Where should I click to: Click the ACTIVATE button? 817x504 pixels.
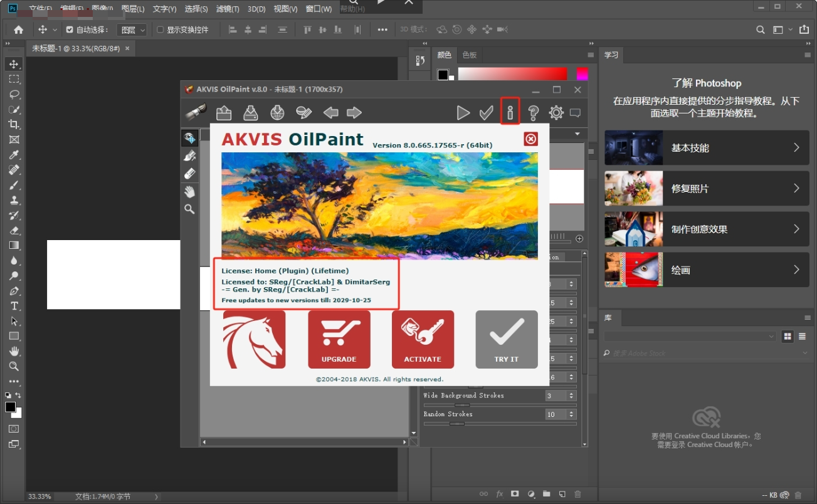pos(423,339)
